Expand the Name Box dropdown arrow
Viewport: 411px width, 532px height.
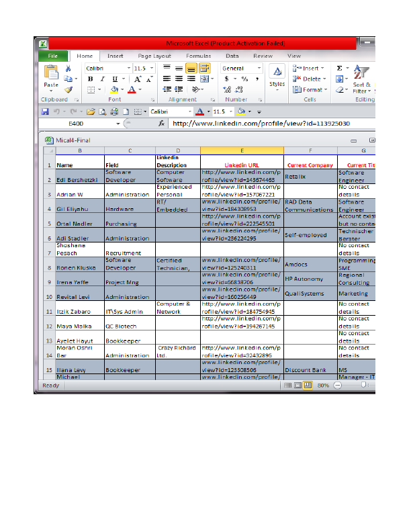pos(118,124)
